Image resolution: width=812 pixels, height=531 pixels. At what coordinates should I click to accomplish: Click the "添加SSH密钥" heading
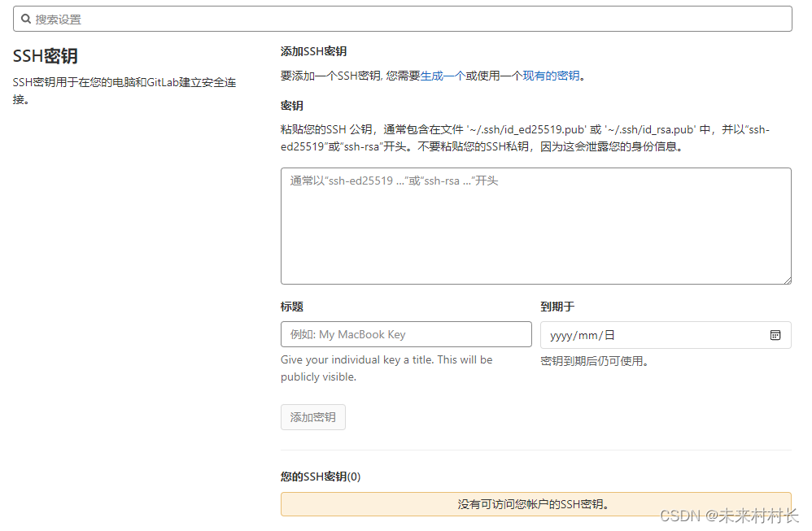click(314, 50)
